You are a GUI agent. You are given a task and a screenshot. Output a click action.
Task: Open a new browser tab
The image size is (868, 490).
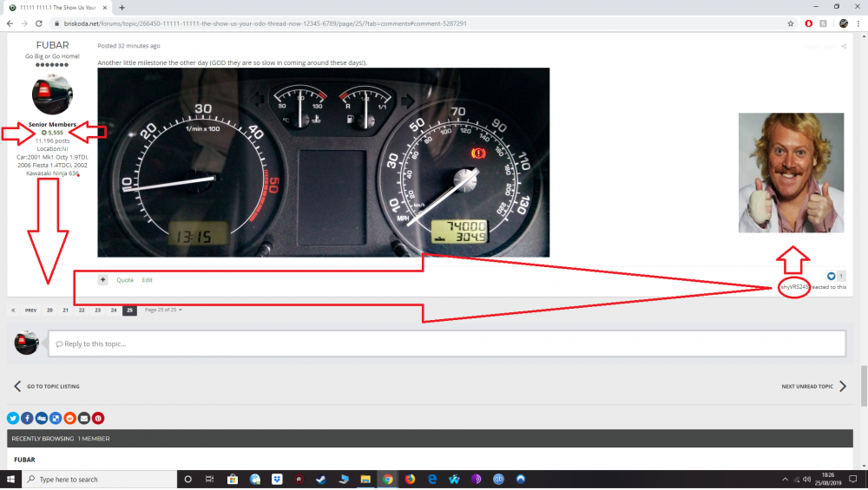coord(122,8)
